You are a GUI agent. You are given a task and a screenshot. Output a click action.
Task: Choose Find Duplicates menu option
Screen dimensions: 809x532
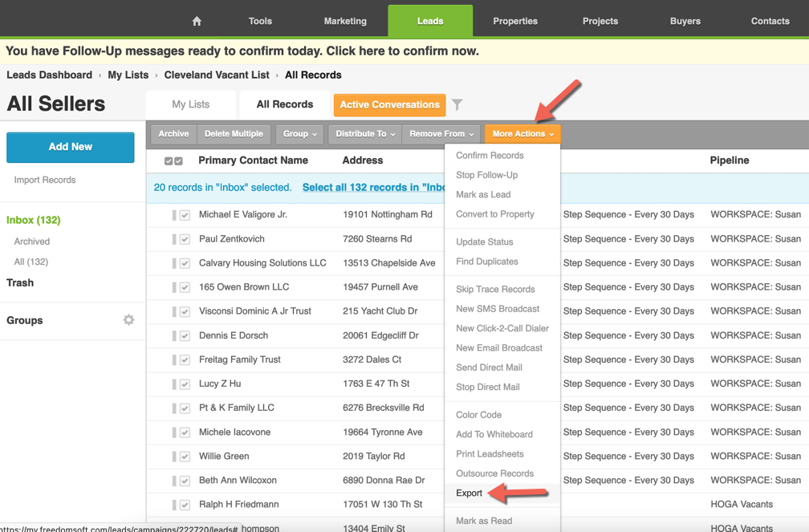pos(486,262)
